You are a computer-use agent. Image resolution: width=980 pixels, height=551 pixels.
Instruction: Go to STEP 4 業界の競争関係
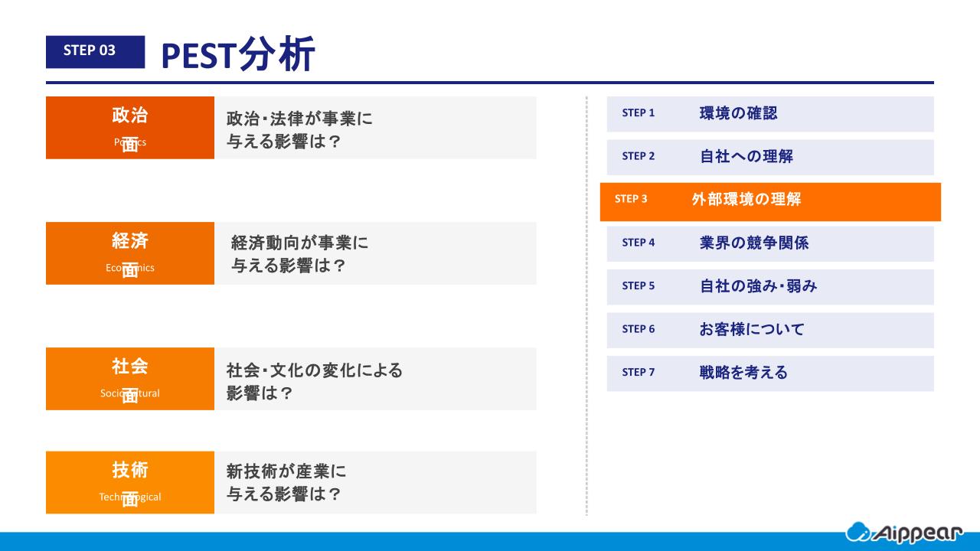[x=769, y=243]
